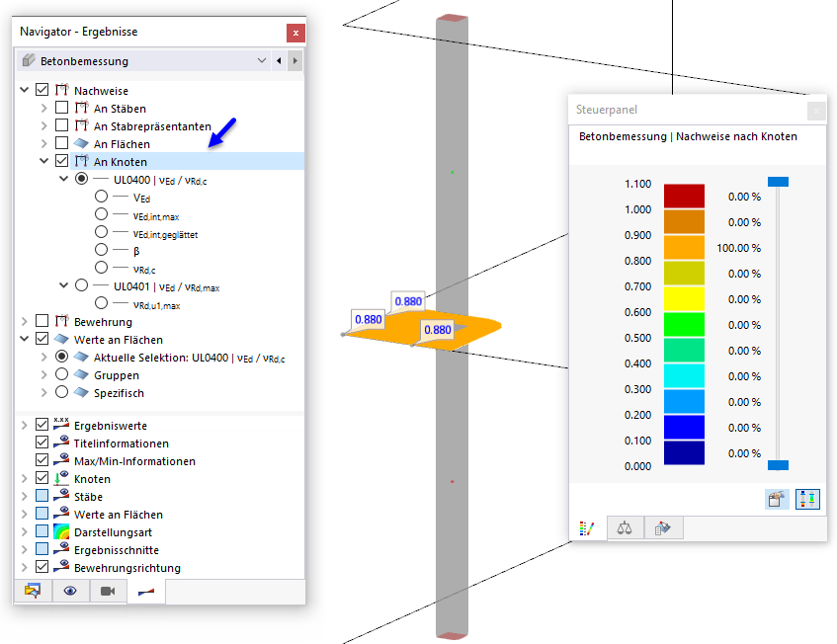Select the Gruppen radio button
The image size is (837, 644).
coord(62,374)
